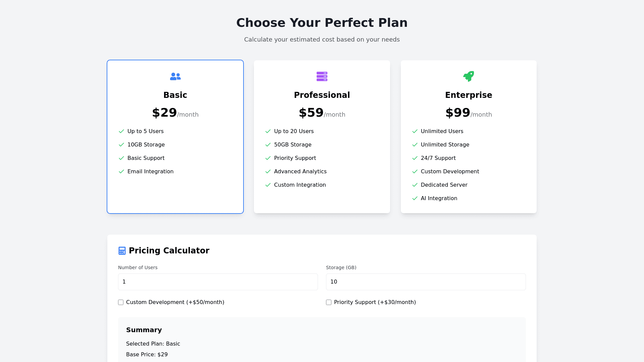Select the Basic plan card
This screenshot has height=362, width=644.
[175, 194]
